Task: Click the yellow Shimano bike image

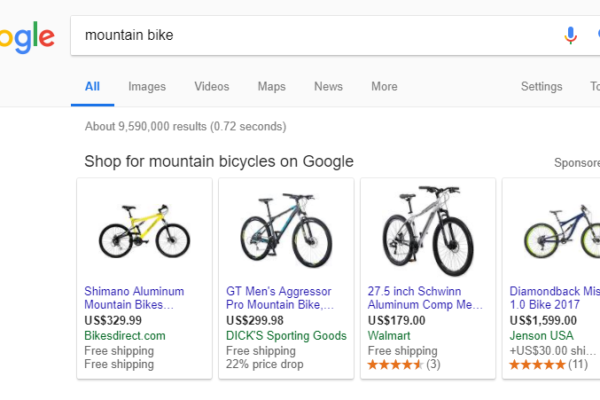Action: (144, 229)
